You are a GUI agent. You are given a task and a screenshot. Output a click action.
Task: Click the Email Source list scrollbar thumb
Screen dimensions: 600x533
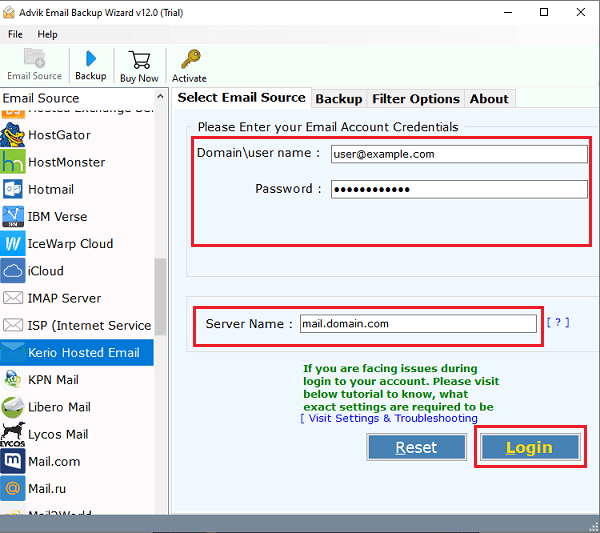click(160, 297)
